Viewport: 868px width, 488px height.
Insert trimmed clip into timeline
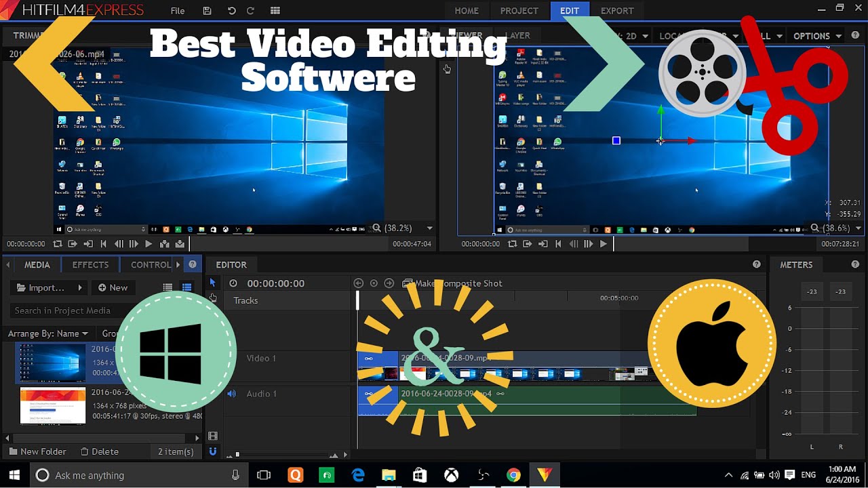point(164,244)
